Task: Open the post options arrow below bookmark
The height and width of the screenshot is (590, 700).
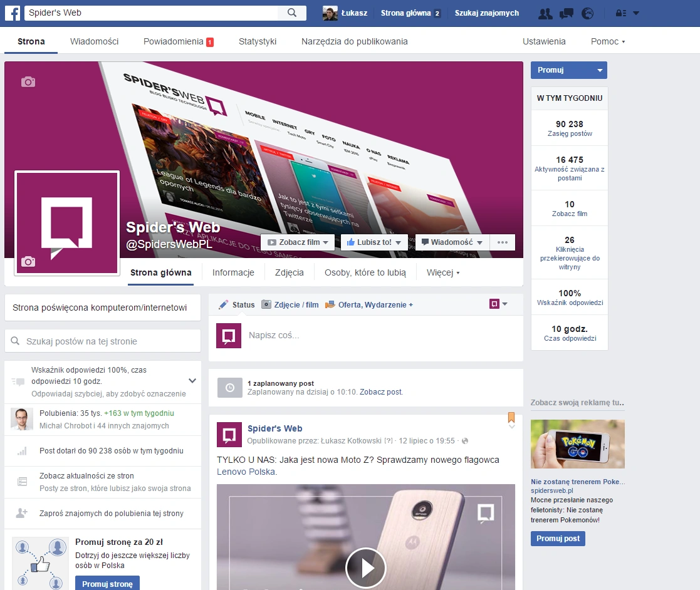Action: click(x=511, y=427)
